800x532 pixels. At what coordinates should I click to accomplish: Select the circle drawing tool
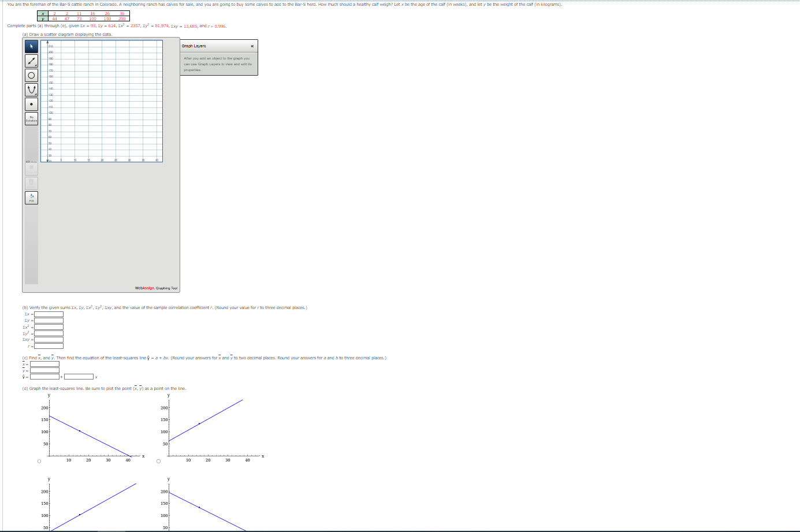(31, 75)
